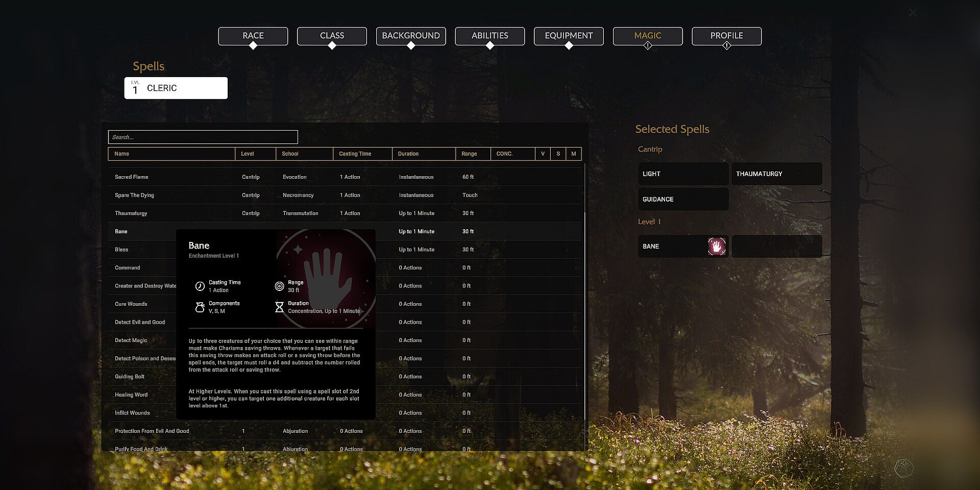Click the V component column header
The width and height of the screenshot is (980, 490).
tap(543, 154)
